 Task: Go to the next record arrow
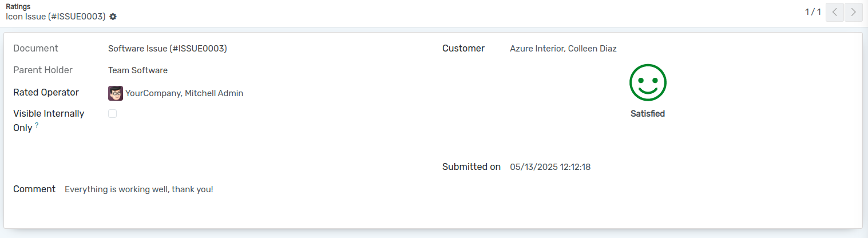[854, 12]
